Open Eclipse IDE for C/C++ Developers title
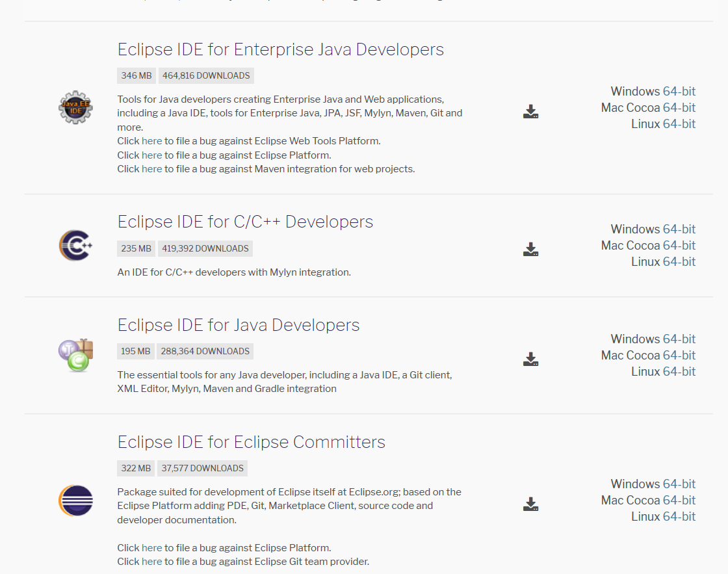The width and height of the screenshot is (728, 574). (245, 222)
